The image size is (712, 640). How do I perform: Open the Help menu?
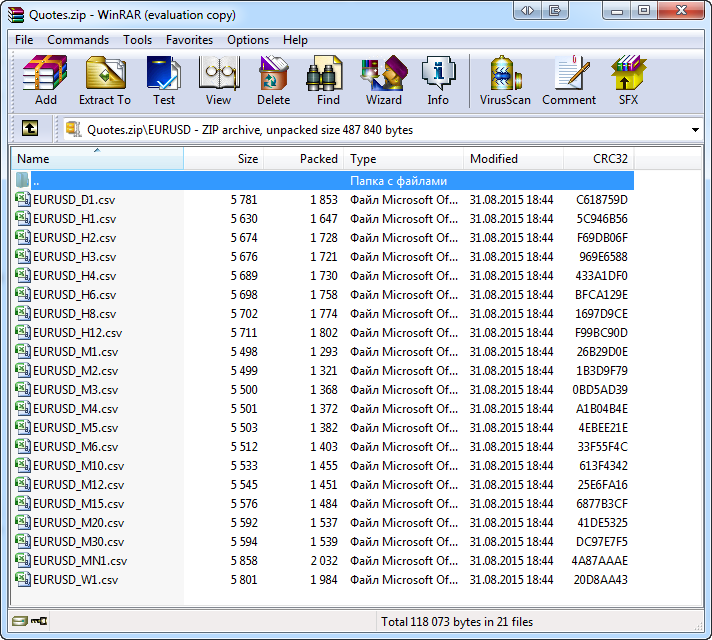tap(295, 40)
